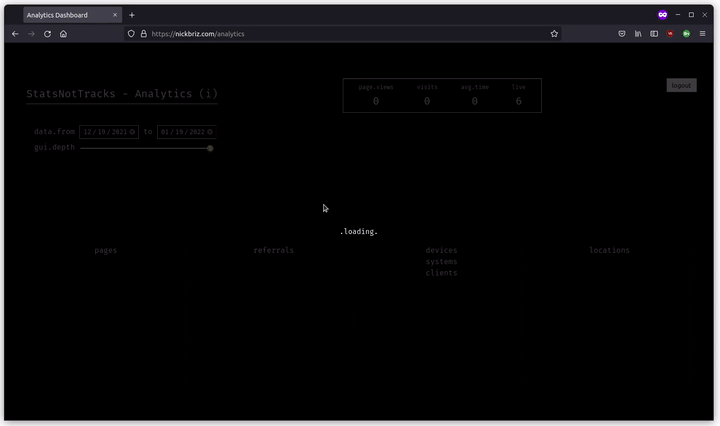720x426 pixels.
Task: Click the live counter showing 6
Action: coord(518,101)
